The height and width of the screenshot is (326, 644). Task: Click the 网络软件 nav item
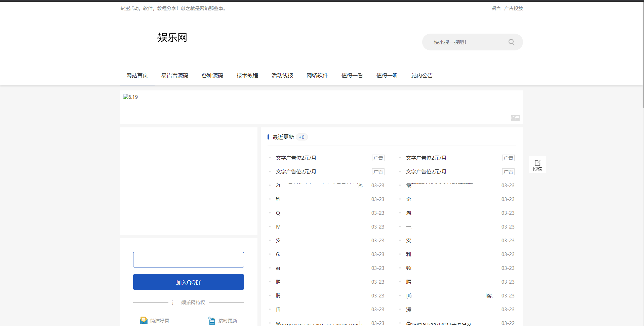coord(317,75)
